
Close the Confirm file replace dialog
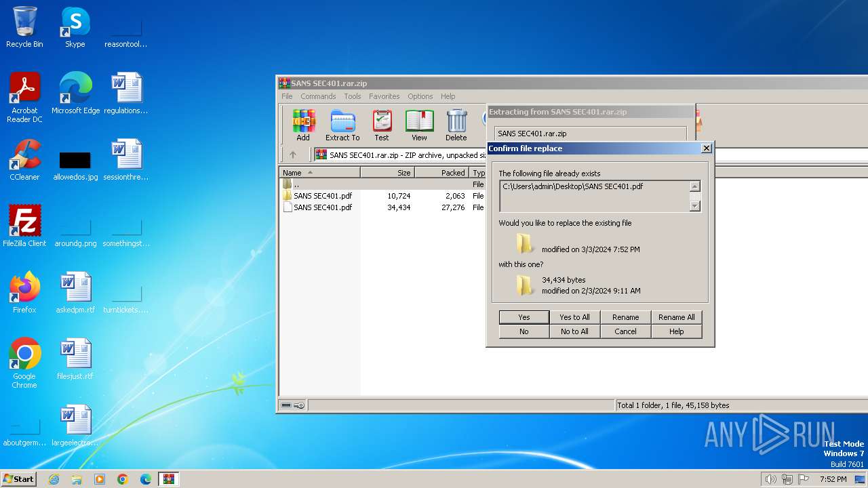point(706,148)
